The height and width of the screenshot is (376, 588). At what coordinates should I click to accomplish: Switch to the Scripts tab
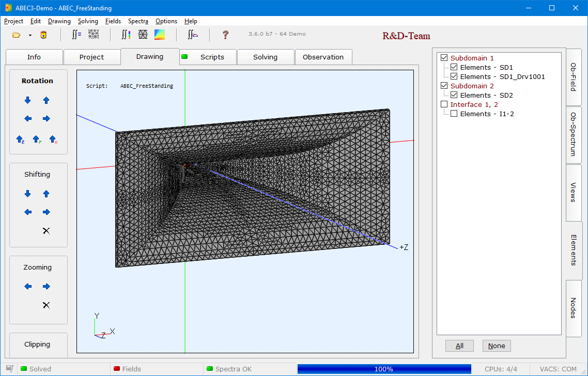point(208,57)
